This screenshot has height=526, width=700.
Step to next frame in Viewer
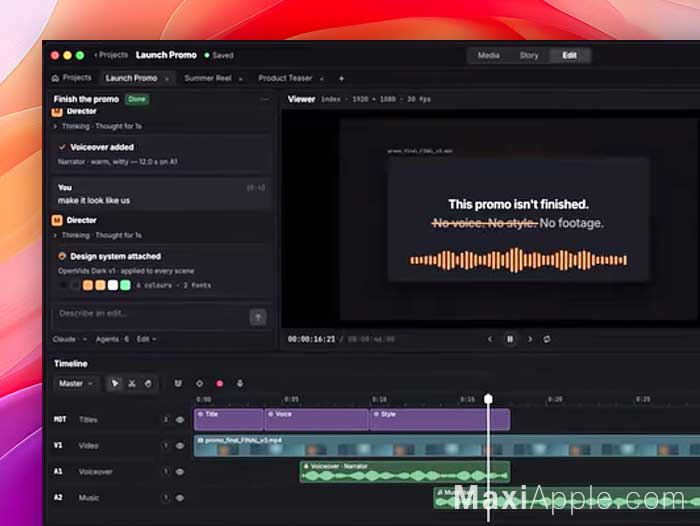point(530,339)
